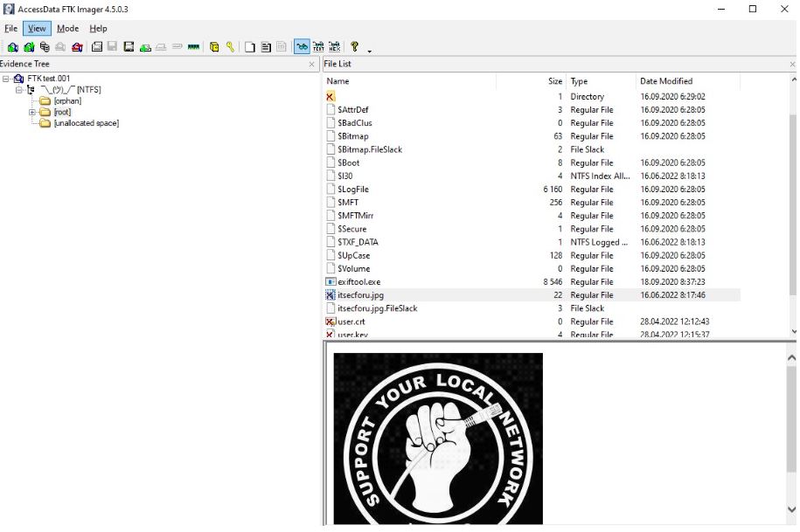Click the red X directory entry icon
Viewport: 800px width, 532px height.
tap(330, 96)
